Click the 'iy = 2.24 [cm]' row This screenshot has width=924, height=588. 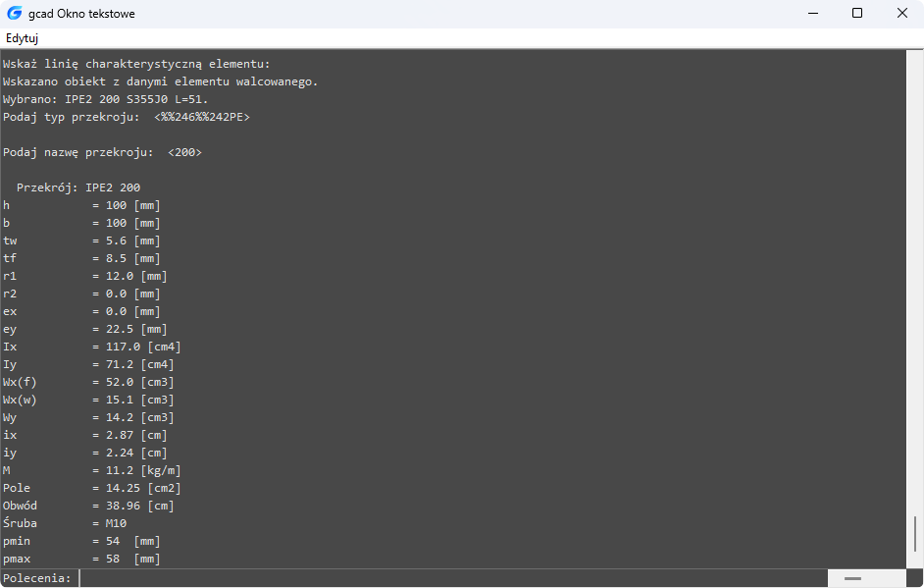(85, 453)
